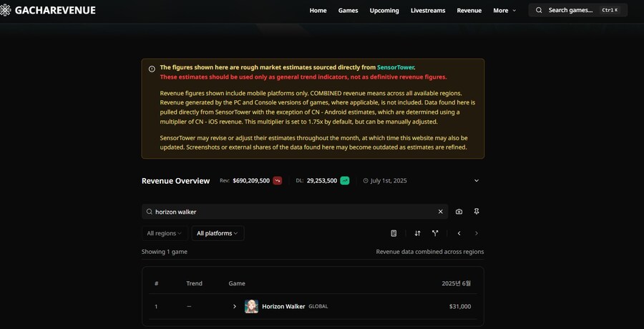Open the Revenue nav item

pos(469,11)
